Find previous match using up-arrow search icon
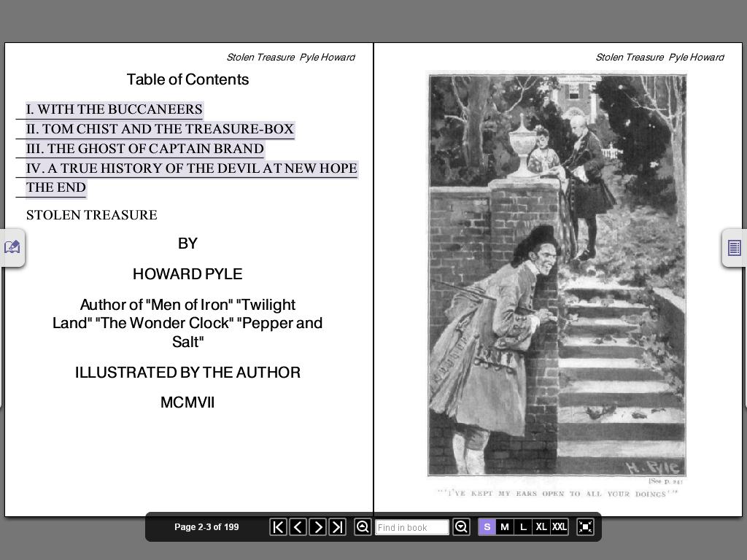Viewport: 747px width, 560px height. click(363, 527)
